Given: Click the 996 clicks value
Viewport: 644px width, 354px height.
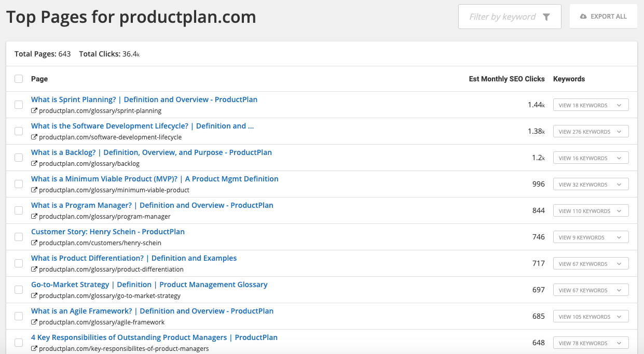Looking at the screenshot, I should (x=539, y=184).
